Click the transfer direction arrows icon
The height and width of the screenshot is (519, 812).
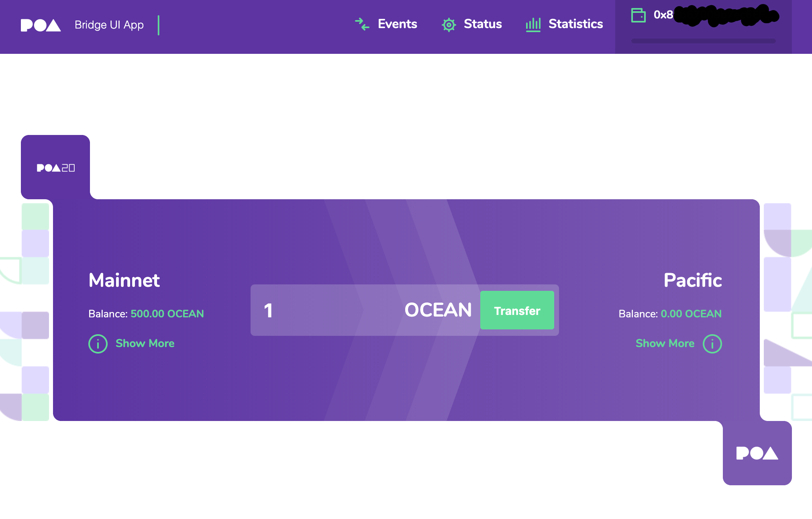click(361, 24)
